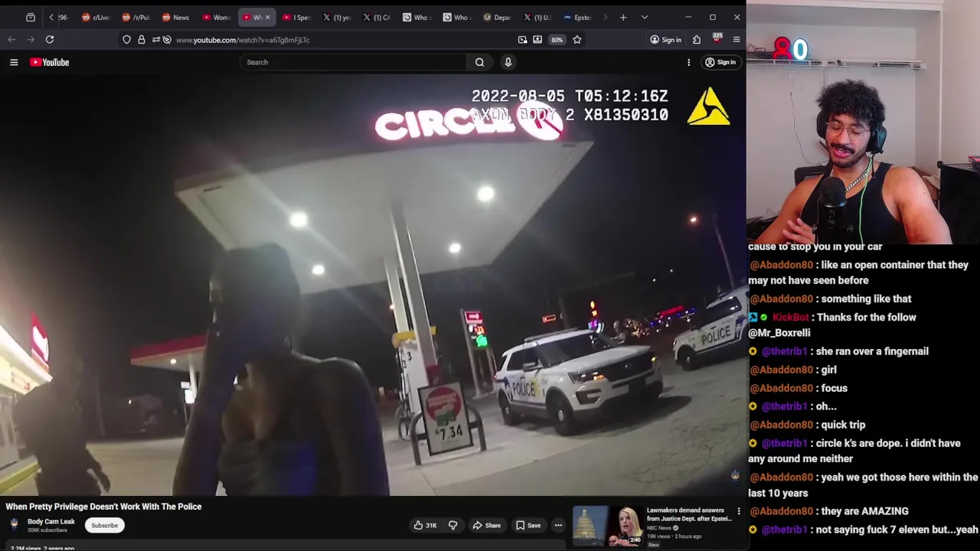
Task: Open a new tab with plus button
Action: coord(623,17)
